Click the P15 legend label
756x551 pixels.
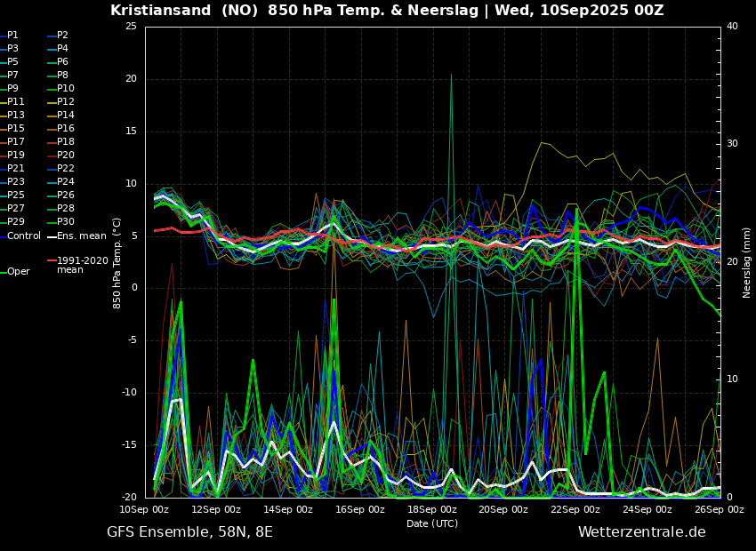click(16, 129)
